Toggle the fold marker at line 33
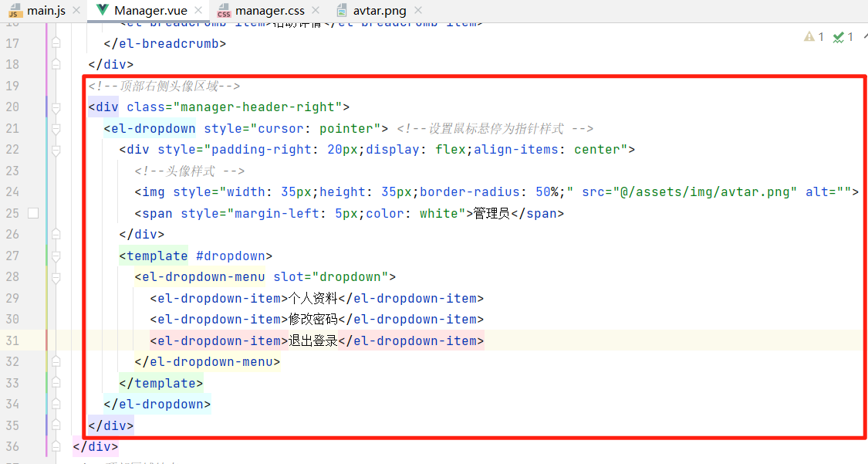868x464 pixels. [x=56, y=383]
